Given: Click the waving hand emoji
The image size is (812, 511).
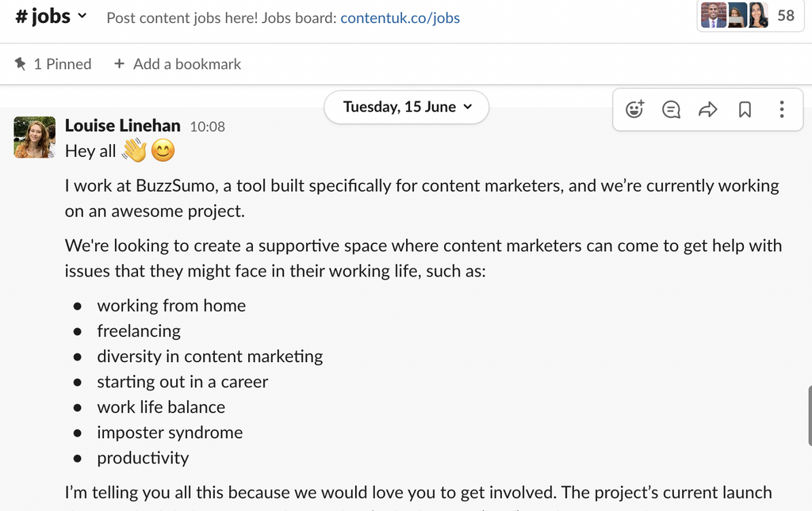Looking at the screenshot, I should click(135, 151).
